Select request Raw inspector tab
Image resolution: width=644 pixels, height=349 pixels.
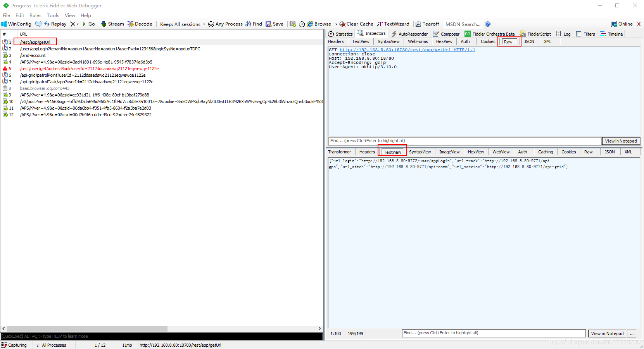[x=509, y=42]
